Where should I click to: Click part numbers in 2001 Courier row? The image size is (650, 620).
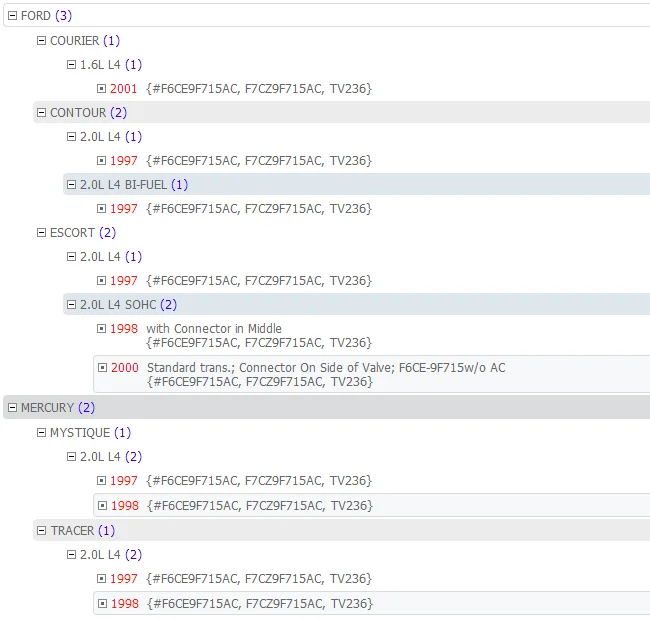259,89
